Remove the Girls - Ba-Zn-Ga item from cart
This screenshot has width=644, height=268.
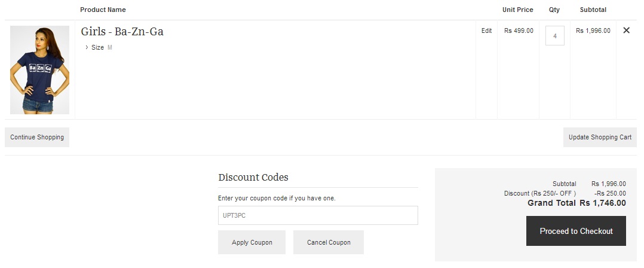tap(626, 31)
